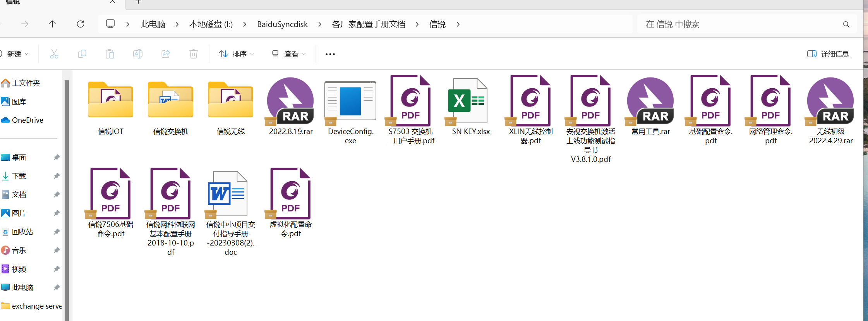Select S7503 交换机_用户手册.pdf file
This screenshot has height=321, width=868.
[411, 110]
